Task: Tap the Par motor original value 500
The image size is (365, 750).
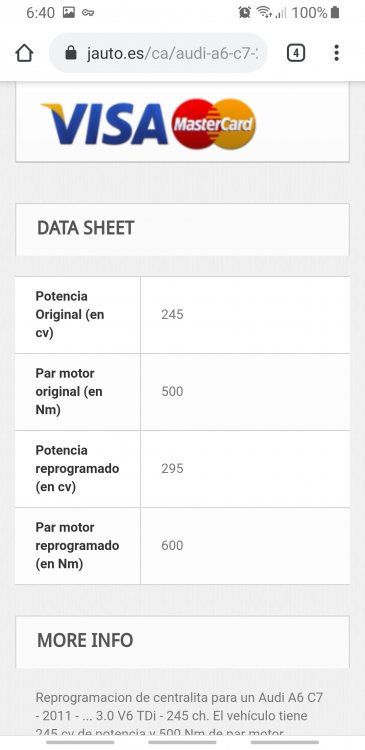Action: (172, 392)
